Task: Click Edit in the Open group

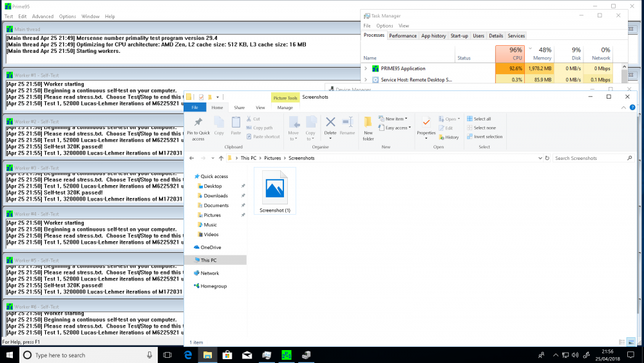Action: [x=446, y=128]
